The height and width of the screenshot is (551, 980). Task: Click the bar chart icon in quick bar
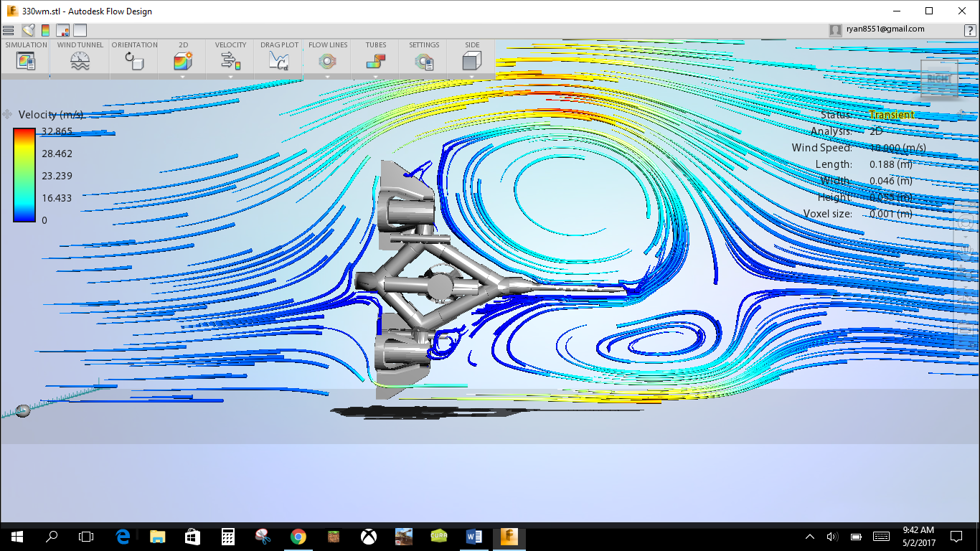pyautogui.click(x=62, y=30)
